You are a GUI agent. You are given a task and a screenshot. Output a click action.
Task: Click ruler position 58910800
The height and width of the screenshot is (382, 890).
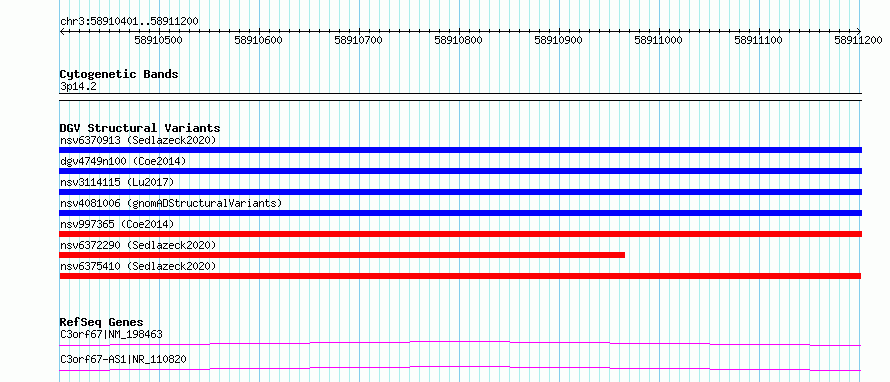459,40
